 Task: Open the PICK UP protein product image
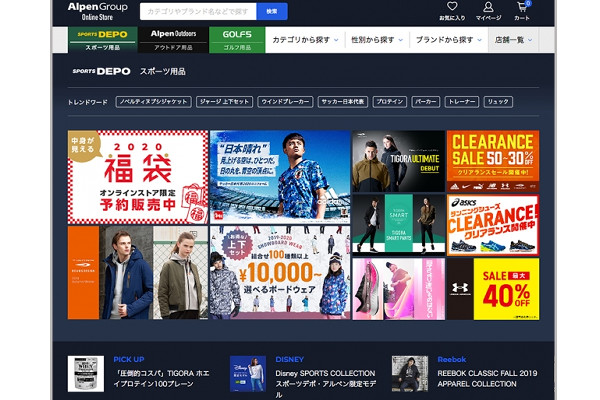[86, 373]
